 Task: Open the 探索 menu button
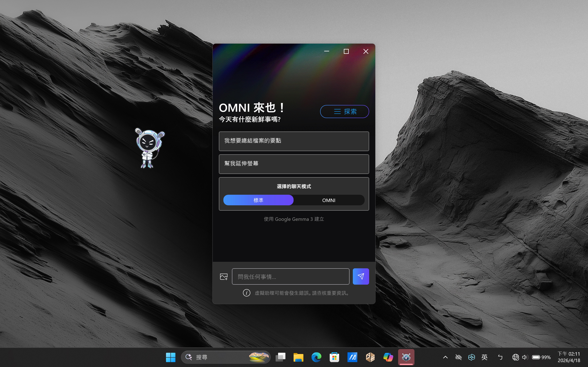click(344, 111)
